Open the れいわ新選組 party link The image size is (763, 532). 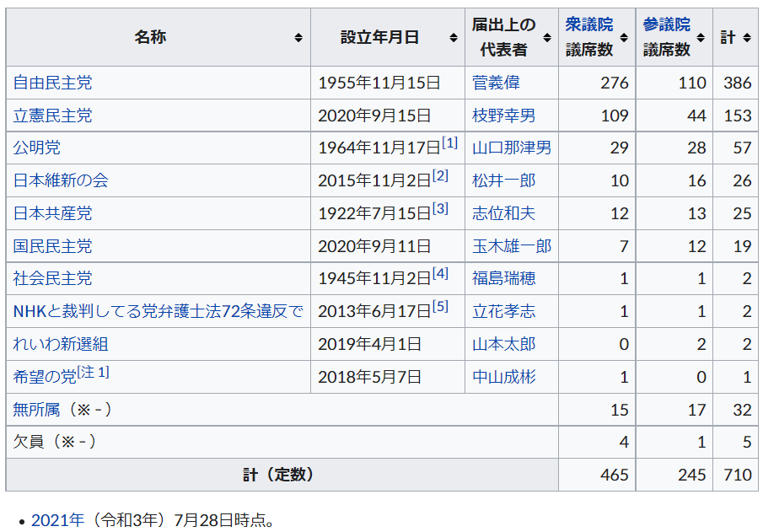click(61, 344)
